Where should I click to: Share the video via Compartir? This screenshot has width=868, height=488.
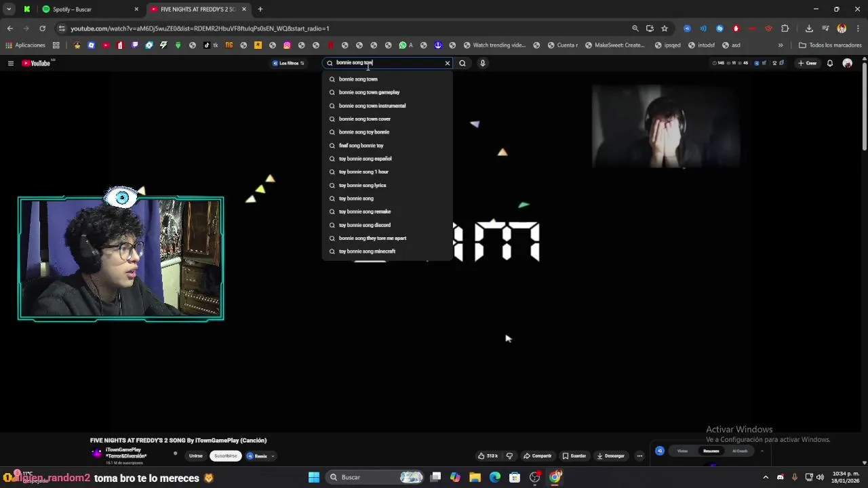pos(538,456)
